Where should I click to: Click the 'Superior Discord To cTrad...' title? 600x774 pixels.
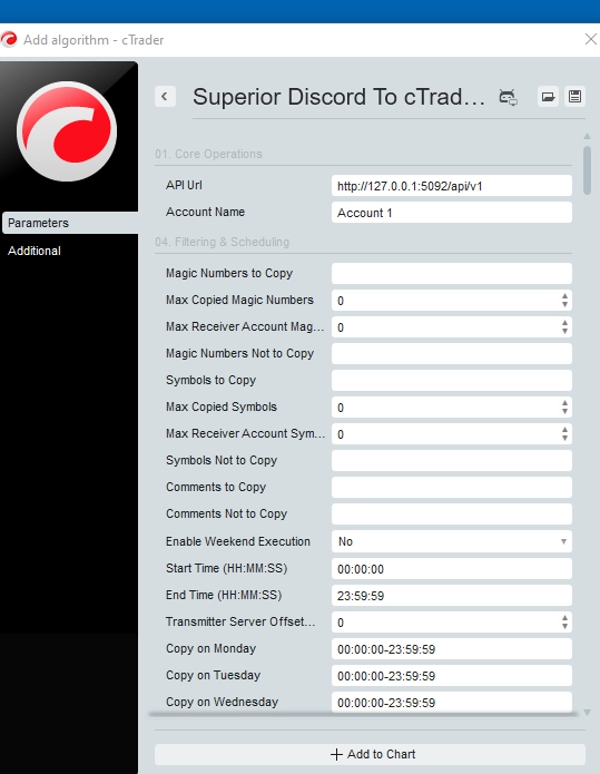pos(338,97)
